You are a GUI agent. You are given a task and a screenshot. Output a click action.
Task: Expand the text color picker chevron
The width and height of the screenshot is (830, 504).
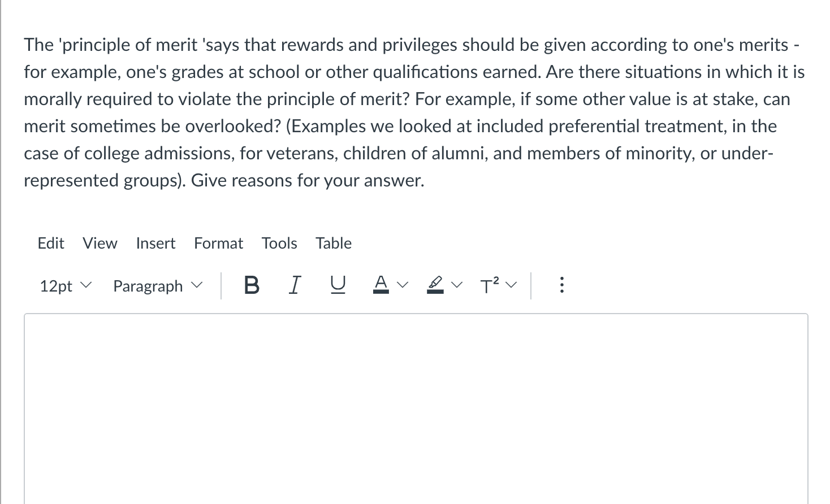[x=403, y=285]
